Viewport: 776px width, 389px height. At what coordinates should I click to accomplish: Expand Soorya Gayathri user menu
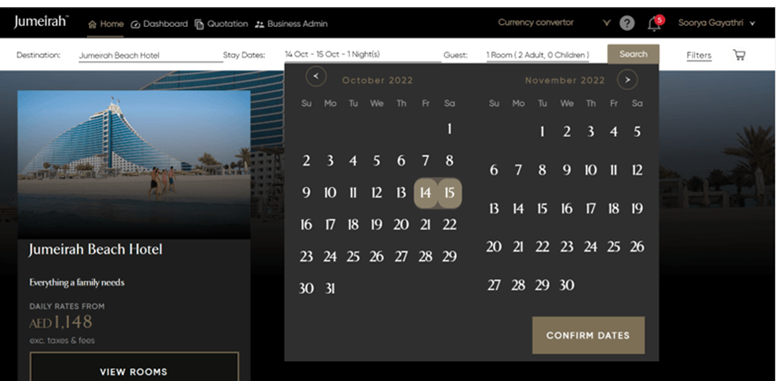717,23
